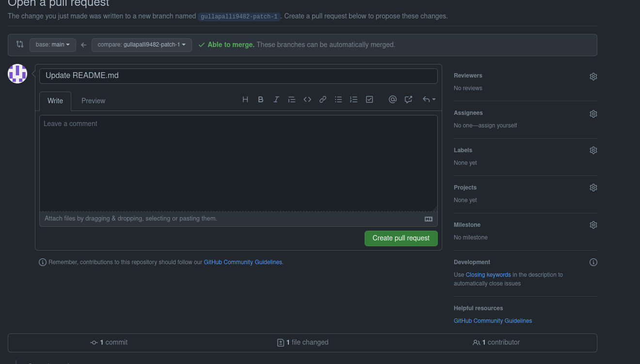Open the base: main branch dropdown
Image resolution: width=640 pixels, height=364 pixels.
53,45
